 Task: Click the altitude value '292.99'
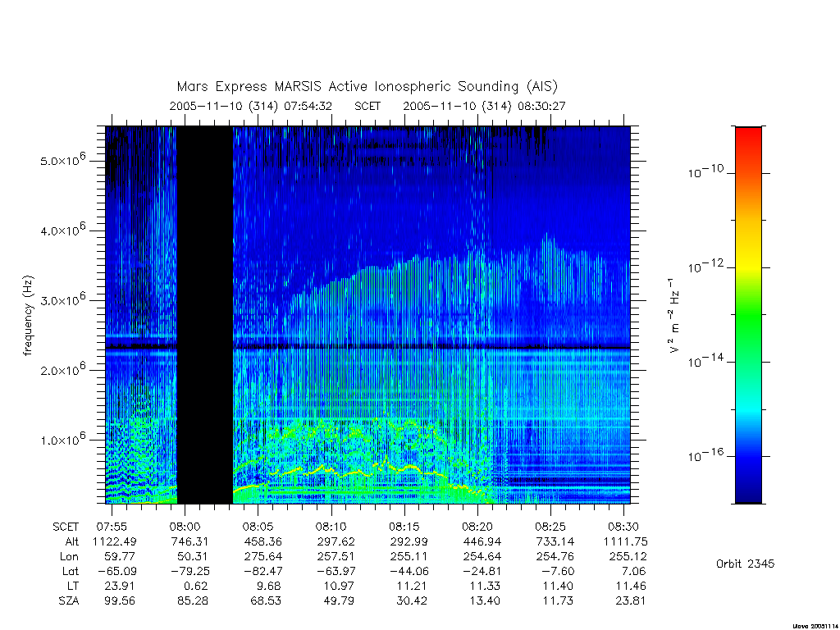pyautogui.click(x=409, y=541)
